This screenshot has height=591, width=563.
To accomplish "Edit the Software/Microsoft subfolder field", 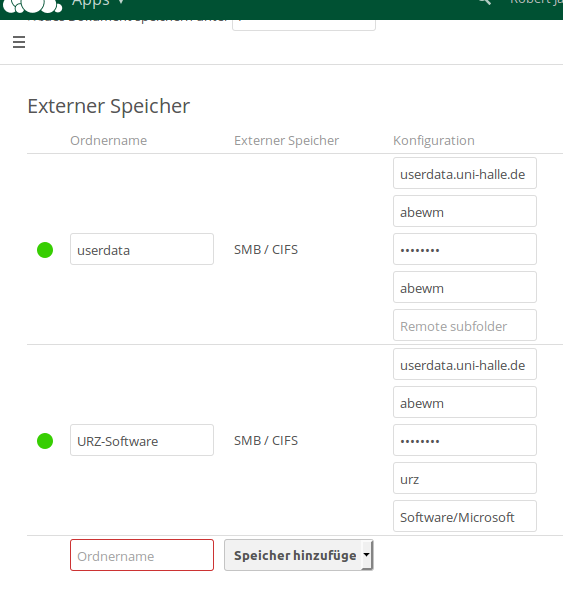I will coord(465,516).
